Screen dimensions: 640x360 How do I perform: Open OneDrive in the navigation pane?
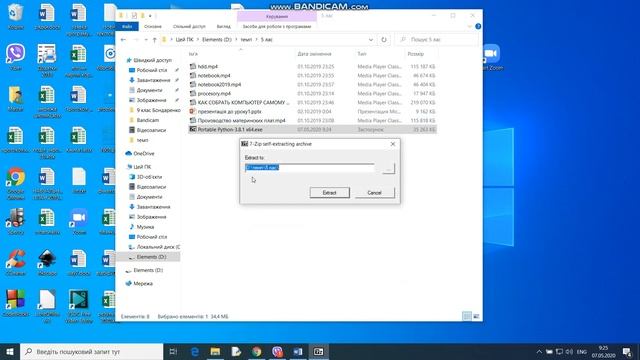pyautogui.click(x=144, y=153)
